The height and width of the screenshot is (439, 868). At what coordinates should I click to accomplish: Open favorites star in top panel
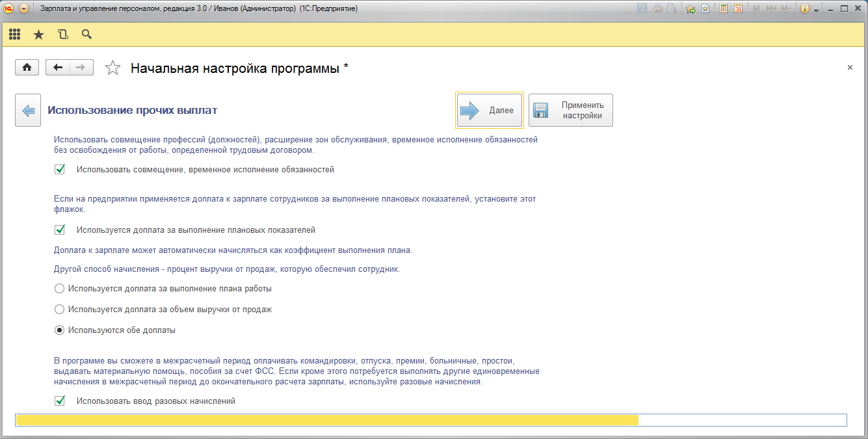coord(38,34)
